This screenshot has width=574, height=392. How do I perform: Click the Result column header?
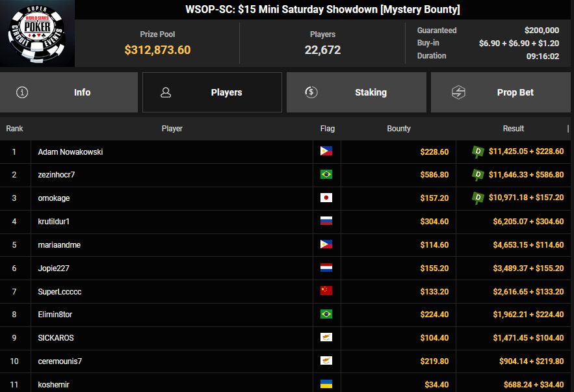[x=513, y=129]
